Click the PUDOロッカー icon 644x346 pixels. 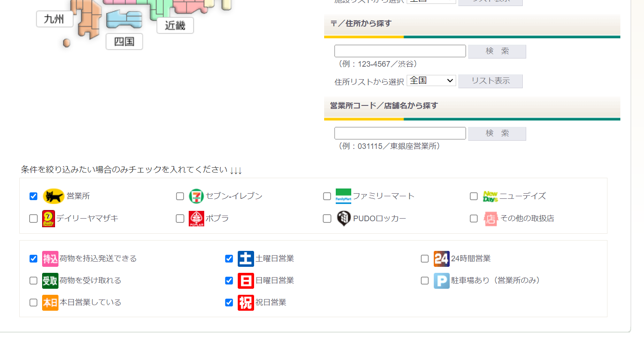click(343, 219)
